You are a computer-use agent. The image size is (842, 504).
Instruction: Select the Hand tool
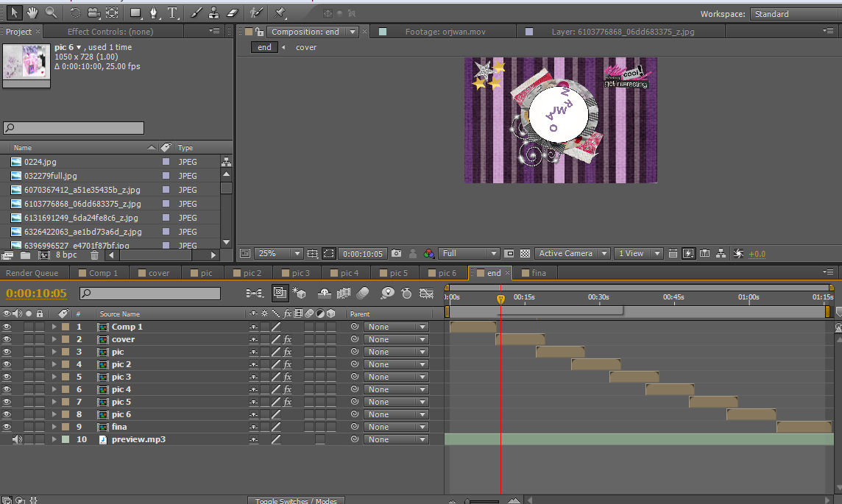click(x=32, y=13)
